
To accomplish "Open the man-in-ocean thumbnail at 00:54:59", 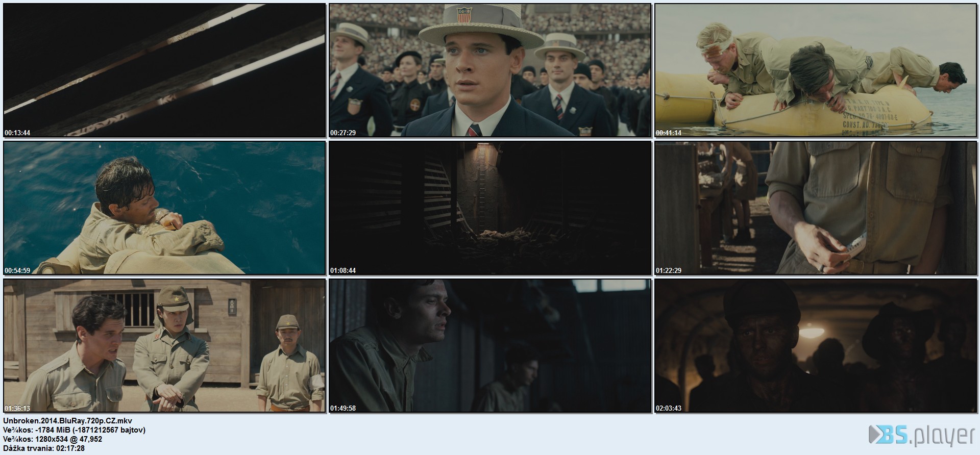I will pos(164,208).
